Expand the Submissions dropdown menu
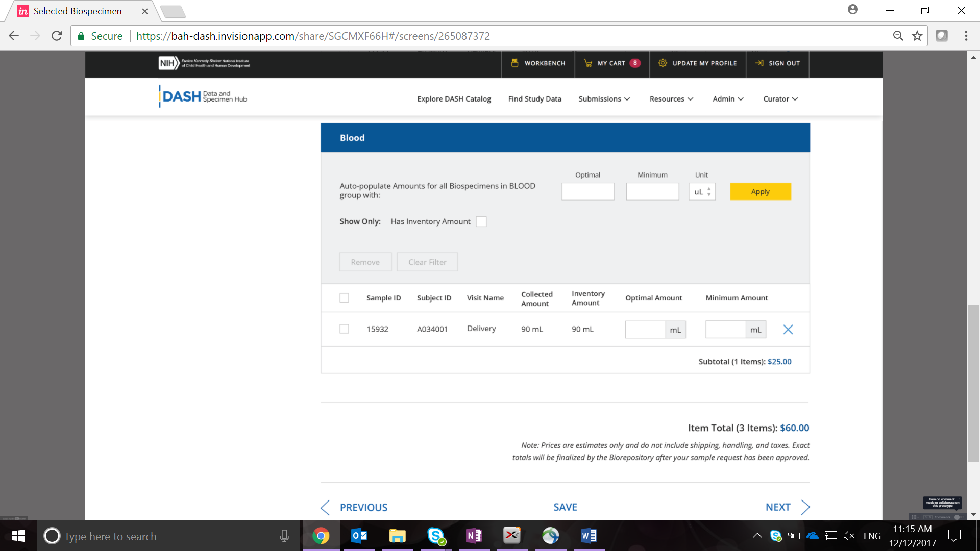This screenshot has width=980, height=551. click(x=604, y=99)
